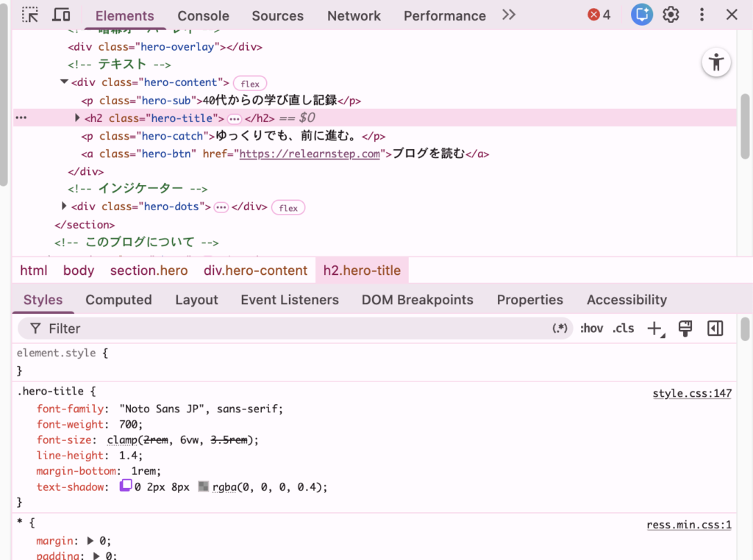The width and height of the screenshot is (753, 560).
Task: Select the p hero-catch line
Action: pyautogui.click(x=233, y=136)
